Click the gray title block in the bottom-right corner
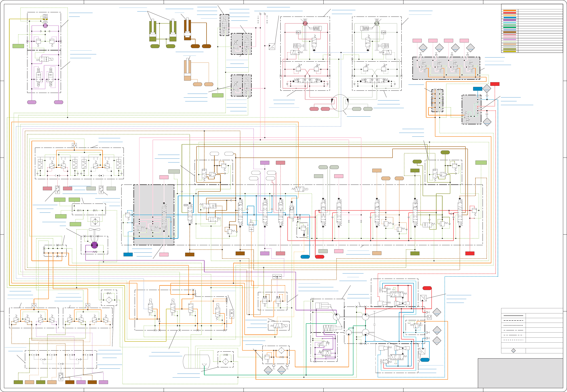The height and width of the screenshot is (392, 567). tap(521, 373)
